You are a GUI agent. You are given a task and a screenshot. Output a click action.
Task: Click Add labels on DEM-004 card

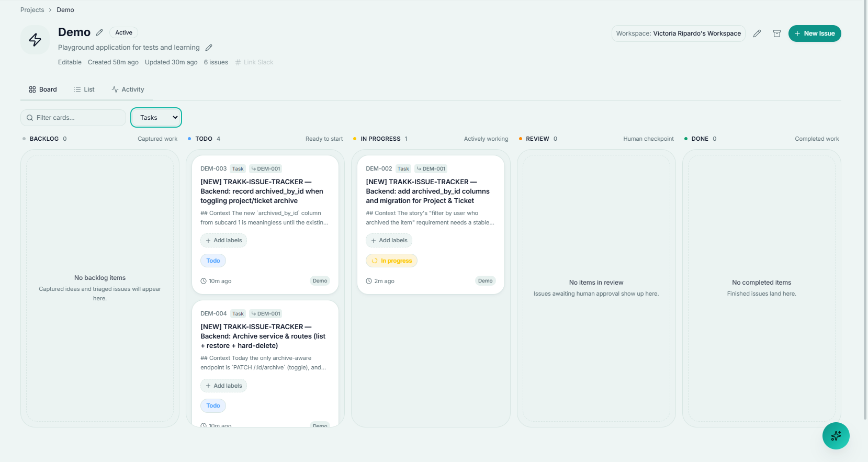coord(223,386)
